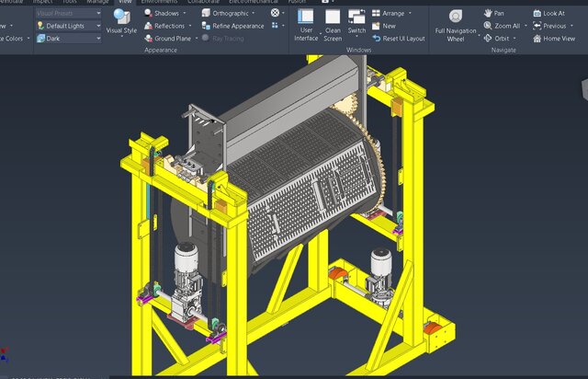Open the Manage ribbon tab
This screenshot has height=379, width=588.
click(97, 2)
